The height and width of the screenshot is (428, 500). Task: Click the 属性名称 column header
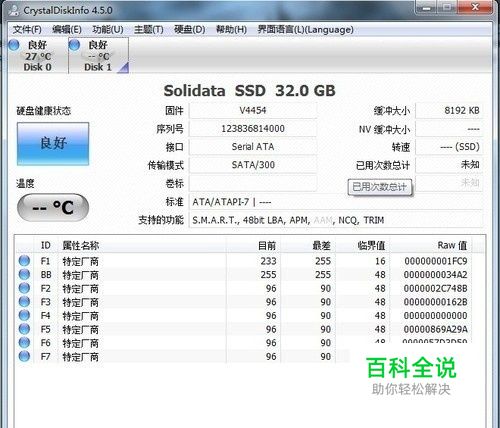pos(142,246)
